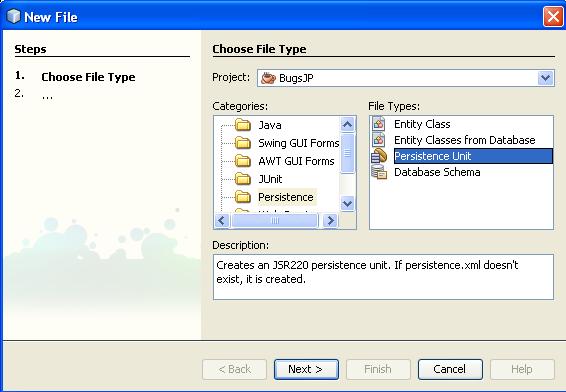Click the Entity Class file type icon
Image resolution: width=566 pixels, height=392 pixels.
(x=379, y=124)
